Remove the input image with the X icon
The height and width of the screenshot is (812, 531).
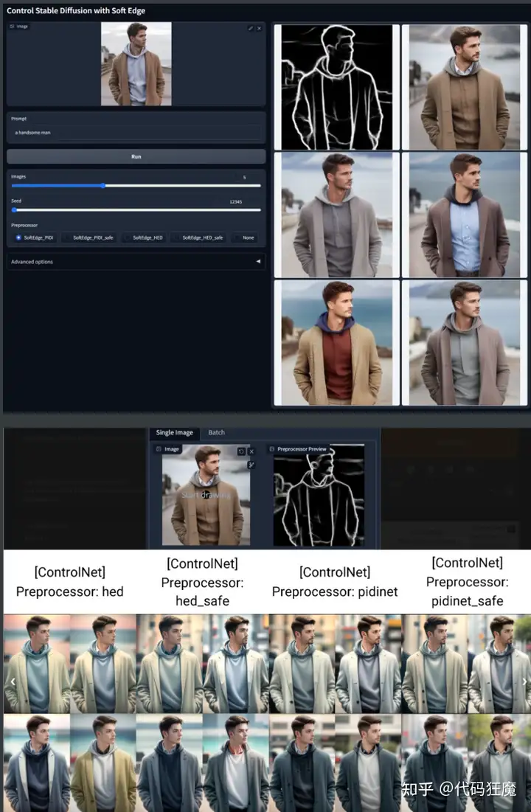click(259, 28)
